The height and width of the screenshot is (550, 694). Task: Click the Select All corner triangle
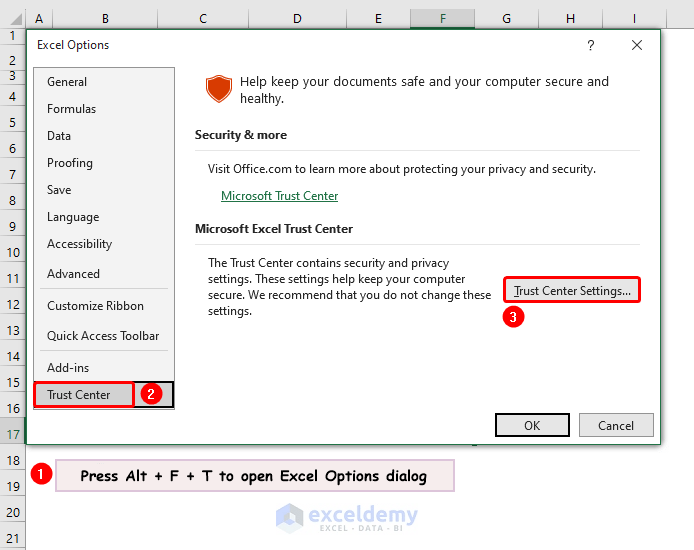point(15,19)
